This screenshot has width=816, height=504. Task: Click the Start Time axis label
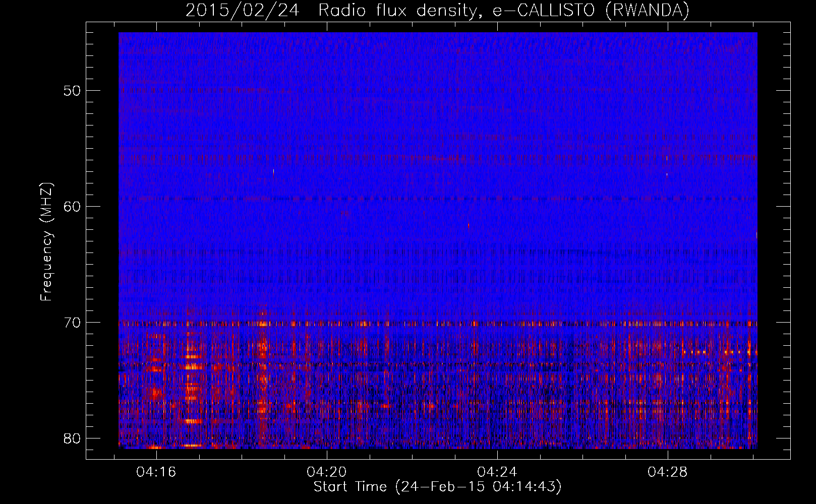point(437,487)
